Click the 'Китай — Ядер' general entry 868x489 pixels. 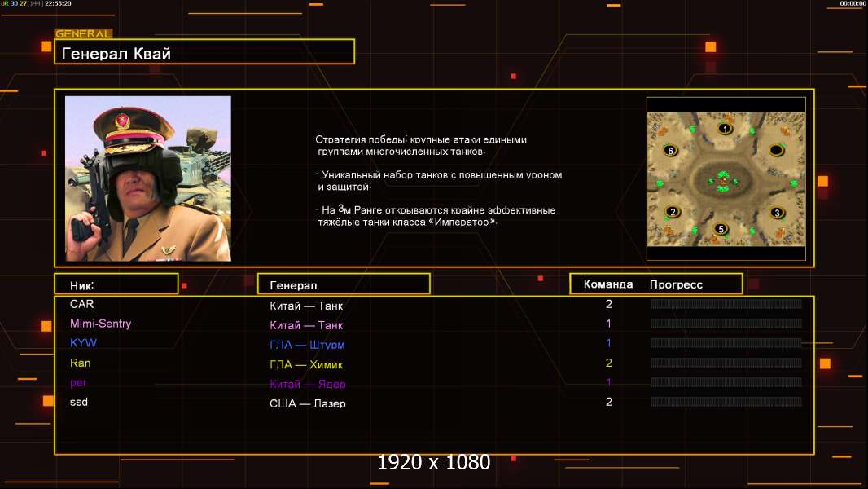pos(307,384)
